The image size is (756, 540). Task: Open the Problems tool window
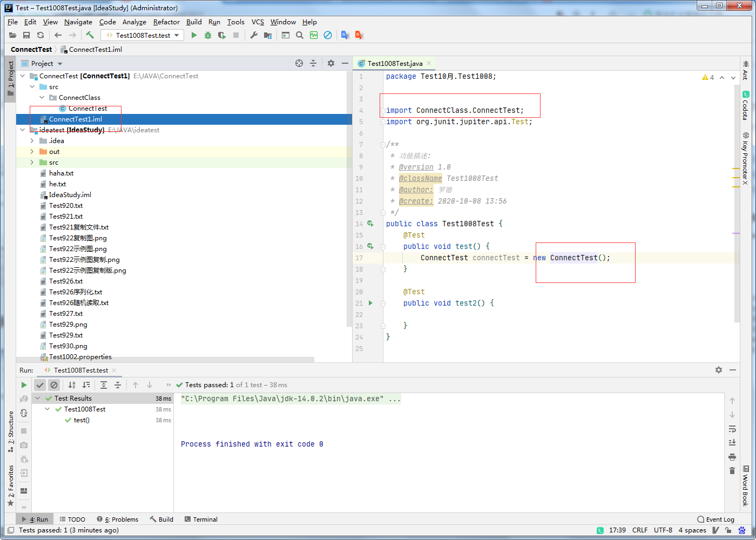(x=118, y=519)
